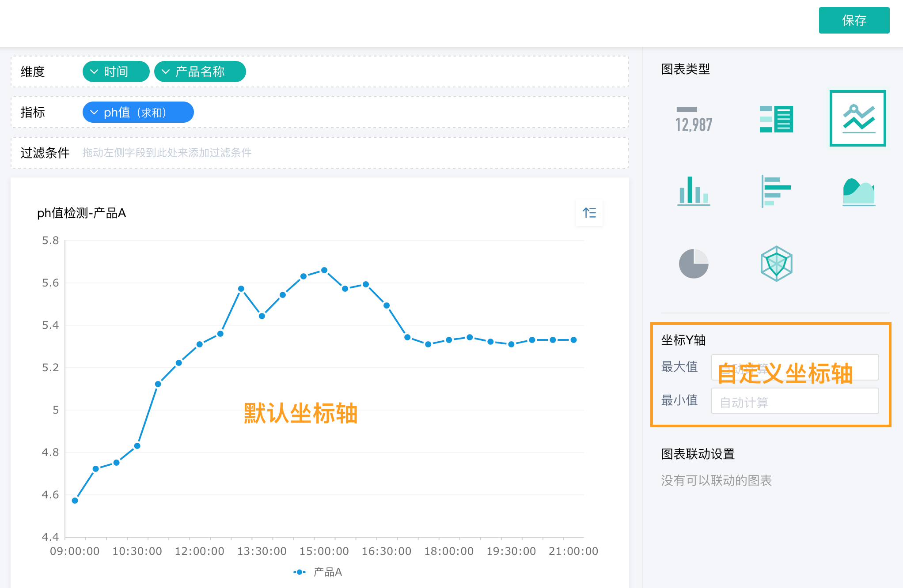Click the 指标 row label
Screen dimensions: 903x588
click(33, 112)
